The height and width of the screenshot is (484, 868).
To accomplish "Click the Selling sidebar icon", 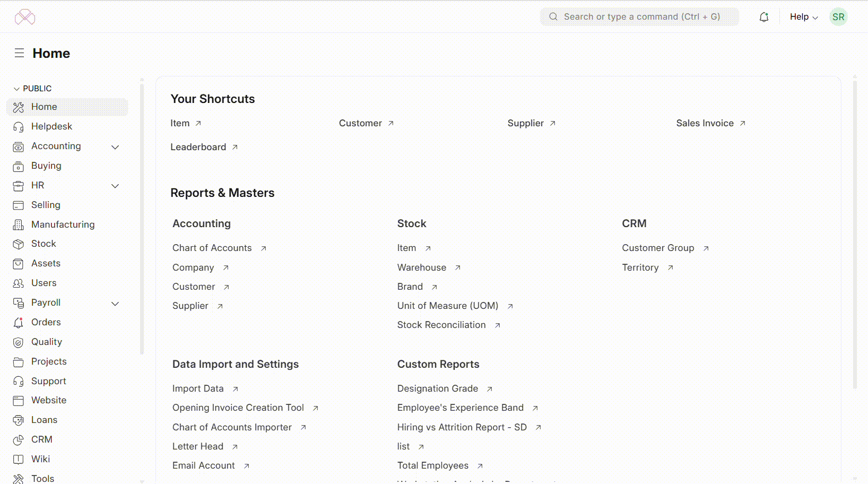I will [x=19, y=205].
